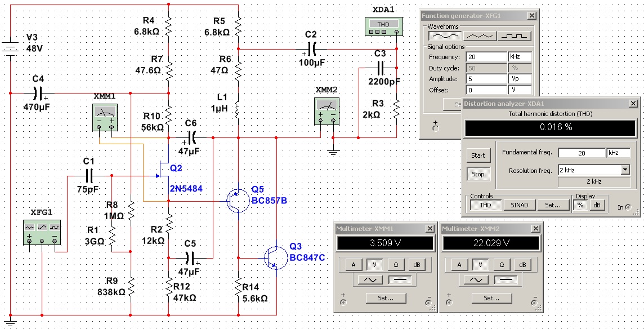Close the Function generator-XFG1 window
The width and height of the screenshot is (644, 329).
click(532, 16)
